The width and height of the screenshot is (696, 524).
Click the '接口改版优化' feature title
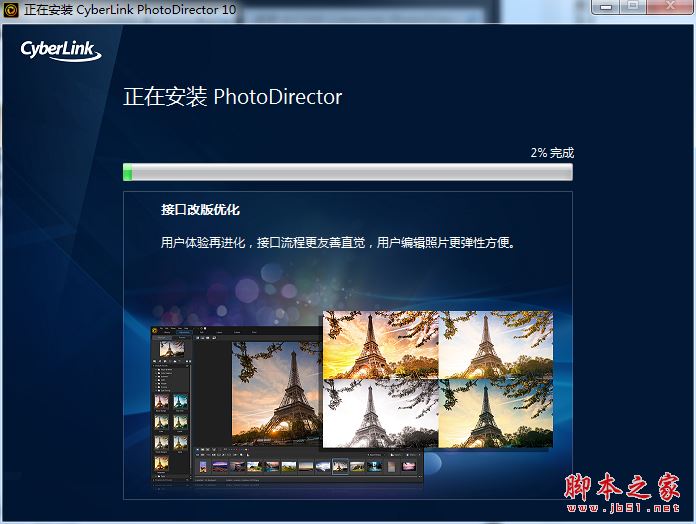pos(200,209)
